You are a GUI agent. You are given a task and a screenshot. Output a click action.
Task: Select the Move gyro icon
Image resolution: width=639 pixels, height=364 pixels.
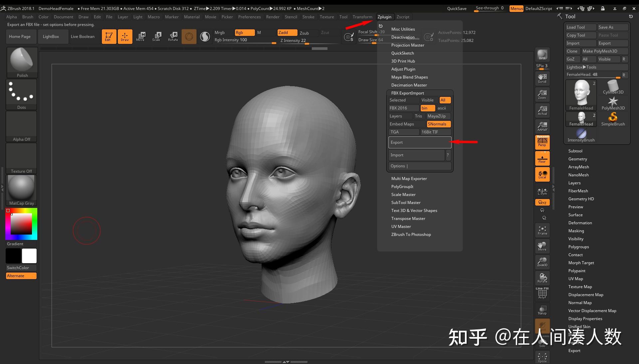(542, 246)
